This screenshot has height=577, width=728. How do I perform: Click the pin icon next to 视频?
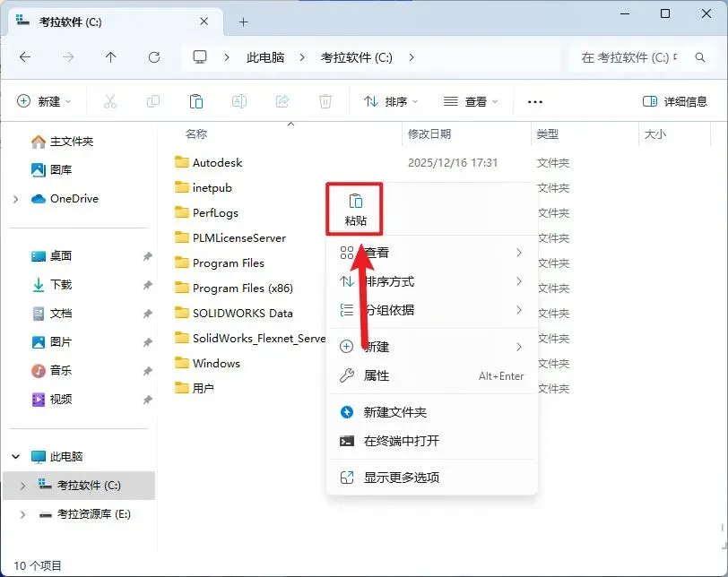click(x=148, y=400)
